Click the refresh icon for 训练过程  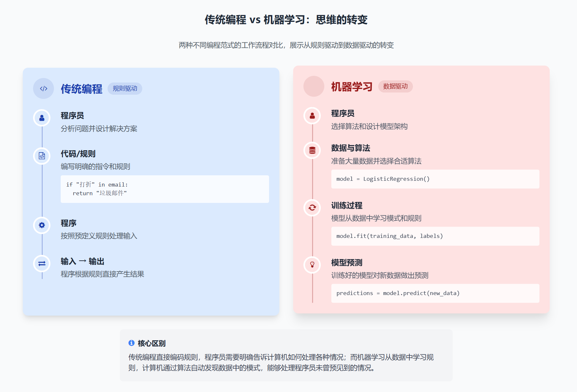[x=312, y=208]
